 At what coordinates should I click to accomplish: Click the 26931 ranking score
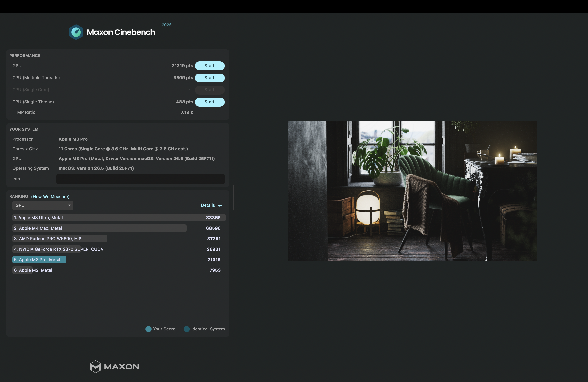[x=214, y=249]
